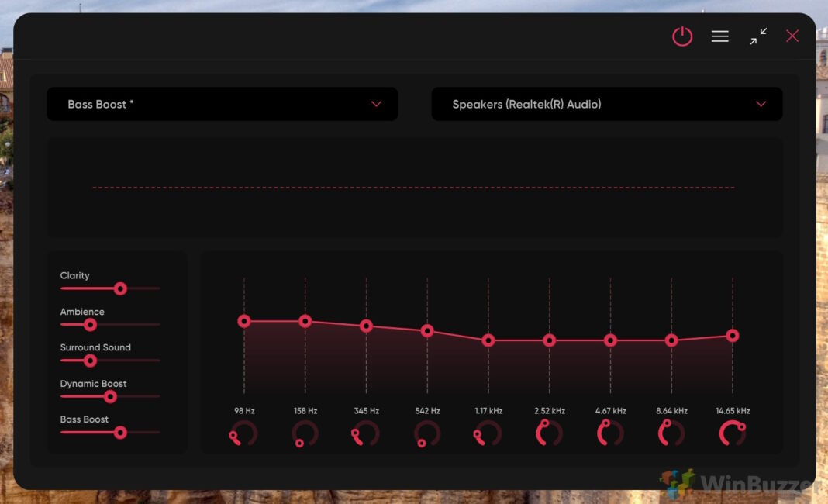Open the hamburger menu
828x504 pixels.
719,36
